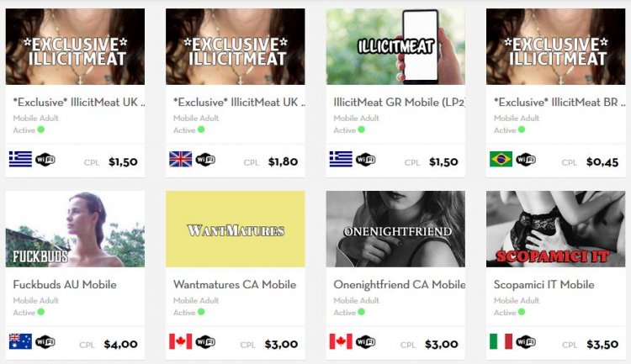This screenshot has height=364, width=631.
Task: Click Canada flag on Wantmatures CA card
Action: click(180, 341)
